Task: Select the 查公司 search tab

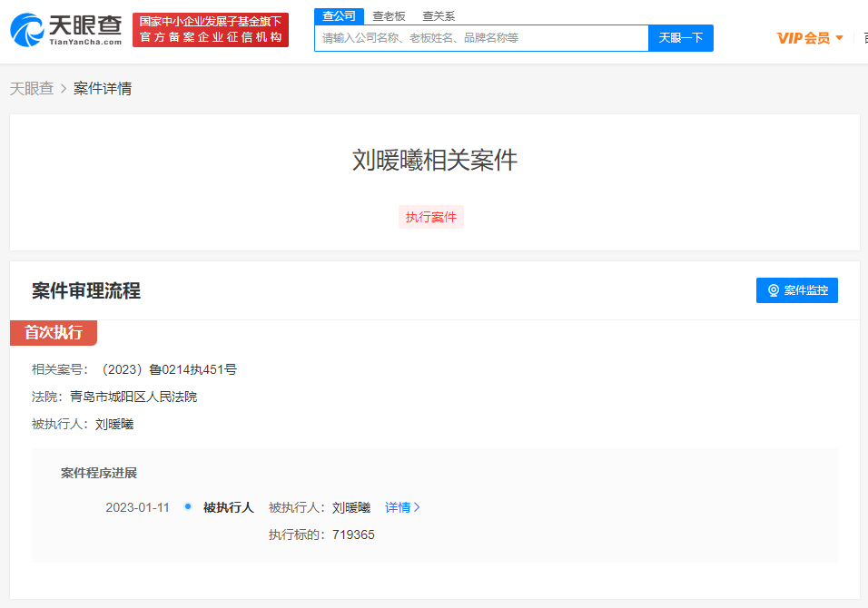Action: (x=339, y=15)
